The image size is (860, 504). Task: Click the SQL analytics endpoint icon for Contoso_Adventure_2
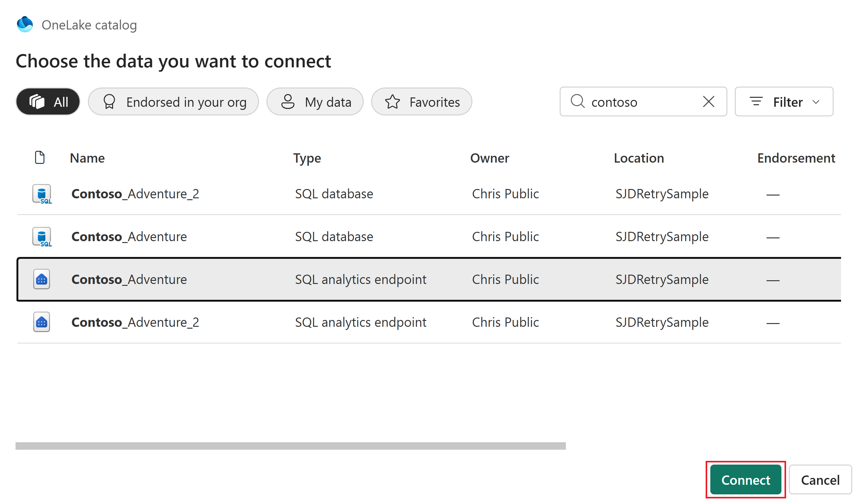coord(42,322)
